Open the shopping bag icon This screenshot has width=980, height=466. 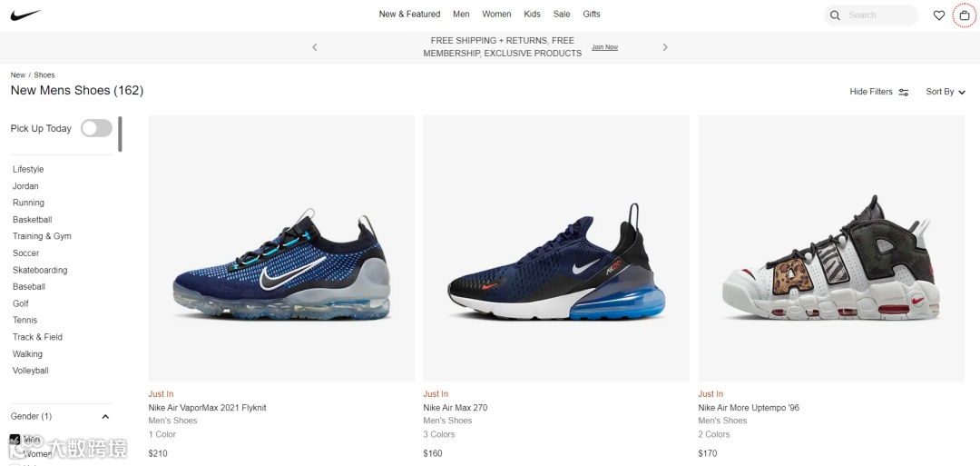coord(965,15)
